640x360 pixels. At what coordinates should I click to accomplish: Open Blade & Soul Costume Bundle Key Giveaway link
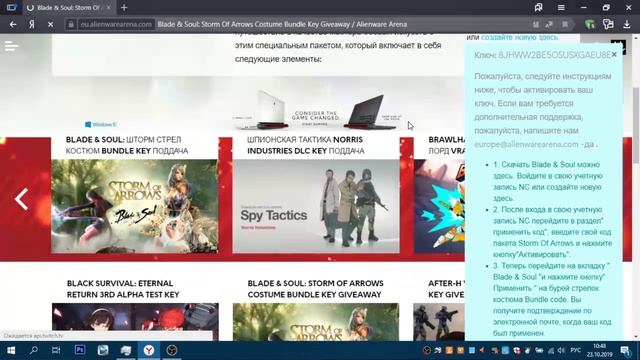tap(316, 289)
